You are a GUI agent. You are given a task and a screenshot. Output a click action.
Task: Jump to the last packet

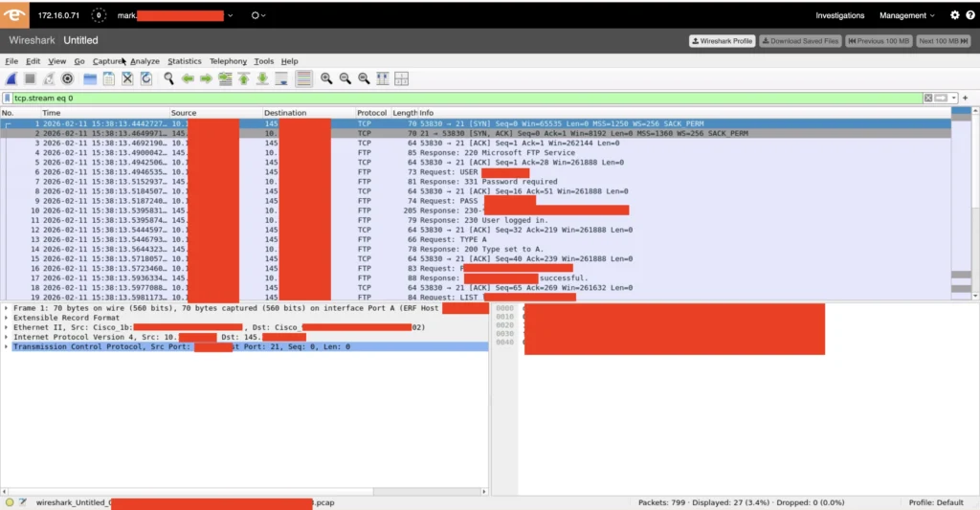point(262,78)
